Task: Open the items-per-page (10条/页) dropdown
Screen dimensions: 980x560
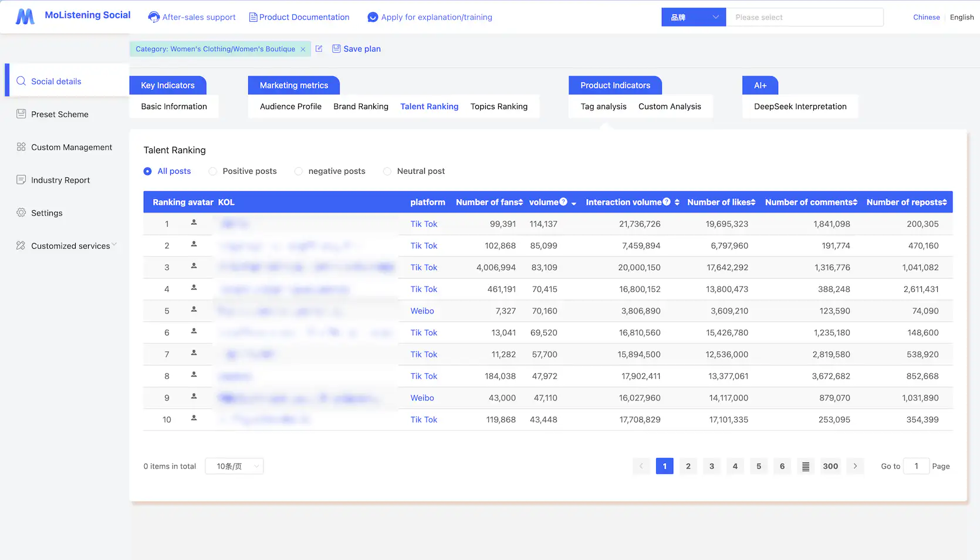Action: pos(234,465)
